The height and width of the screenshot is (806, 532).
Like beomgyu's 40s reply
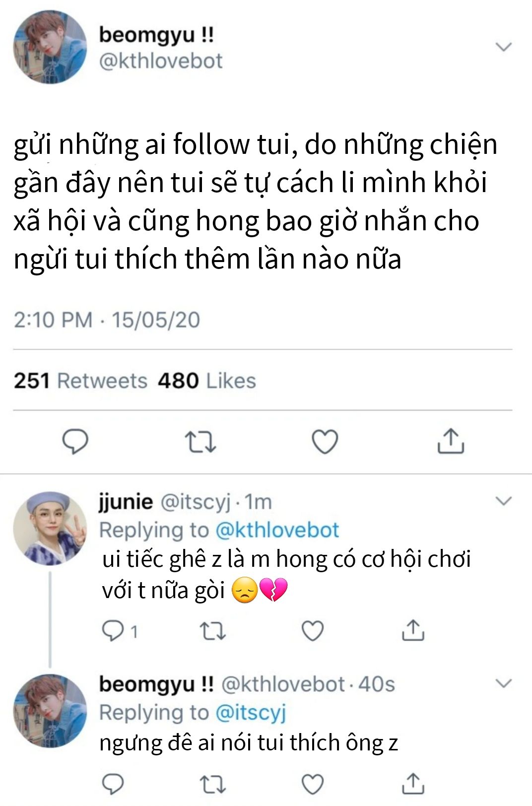[x=313, y=785]
